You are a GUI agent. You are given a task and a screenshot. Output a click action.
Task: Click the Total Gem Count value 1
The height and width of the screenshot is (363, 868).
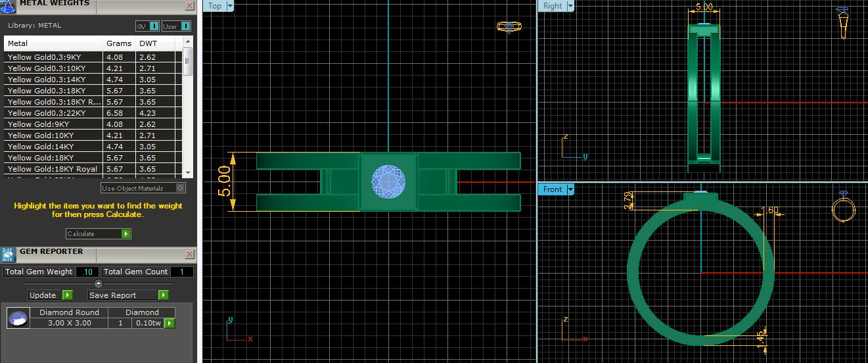(x=182, y=272)
